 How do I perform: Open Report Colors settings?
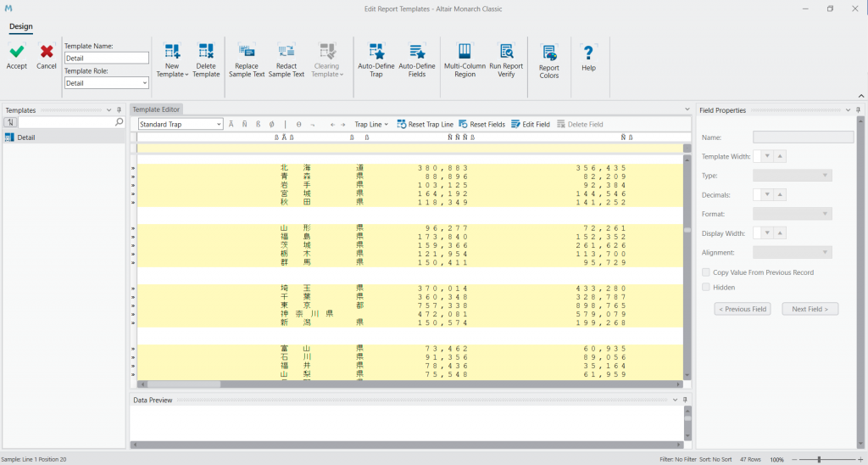click(x=549, y=62)
